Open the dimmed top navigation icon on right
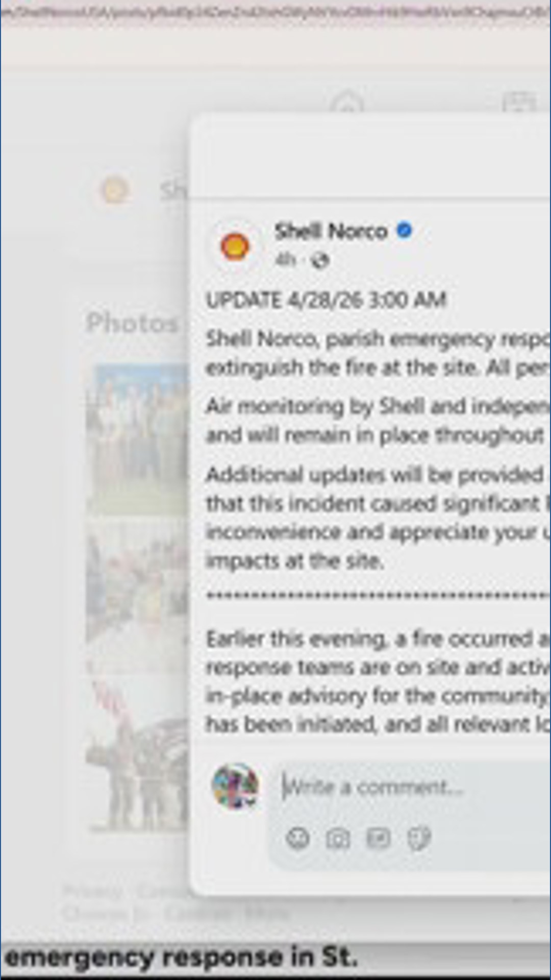 click(519, 102)
